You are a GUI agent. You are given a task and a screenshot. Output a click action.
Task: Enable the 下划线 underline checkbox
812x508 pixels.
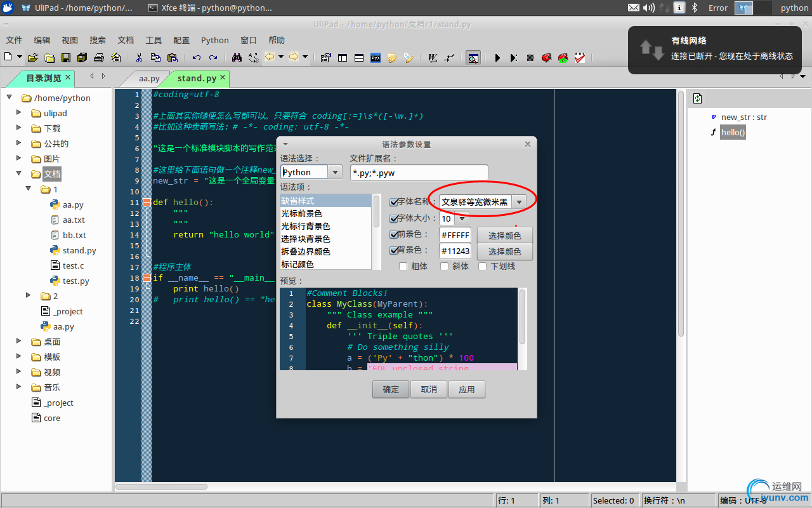[482, 266]
